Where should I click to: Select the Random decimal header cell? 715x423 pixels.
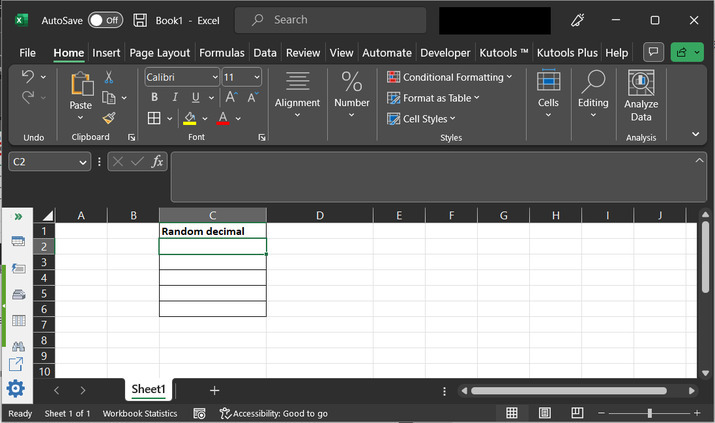212,231
